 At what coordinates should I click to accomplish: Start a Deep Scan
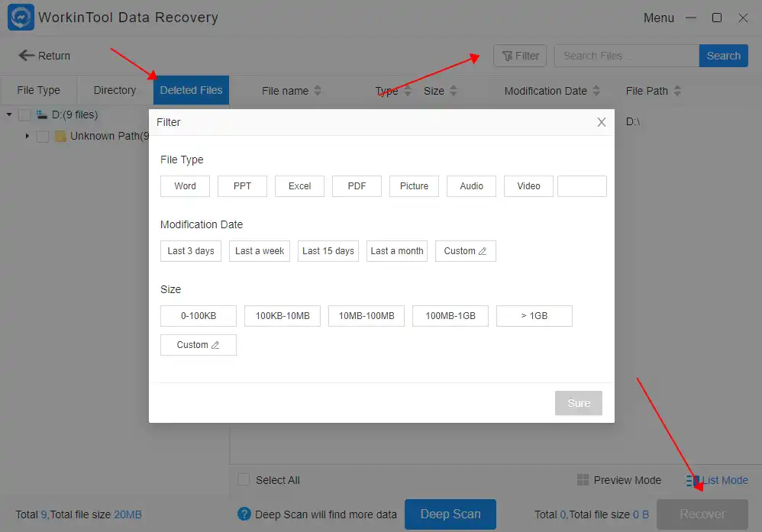pyautogui.click(x=450, y=514)
